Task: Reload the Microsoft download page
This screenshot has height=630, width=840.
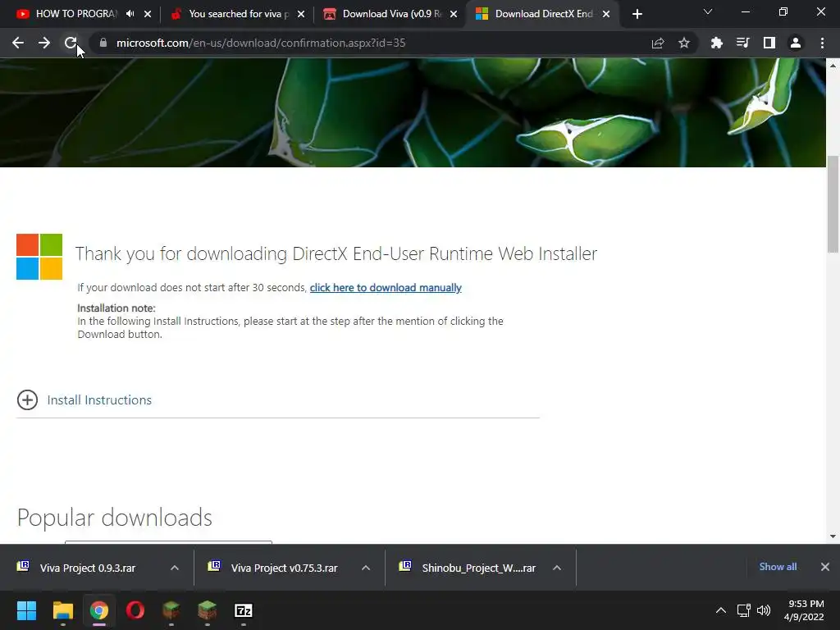Action: click(71, 43)
